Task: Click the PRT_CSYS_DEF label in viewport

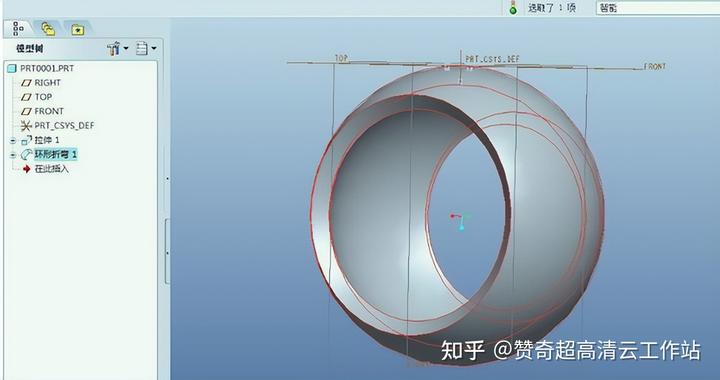Action: coord(492,59)
